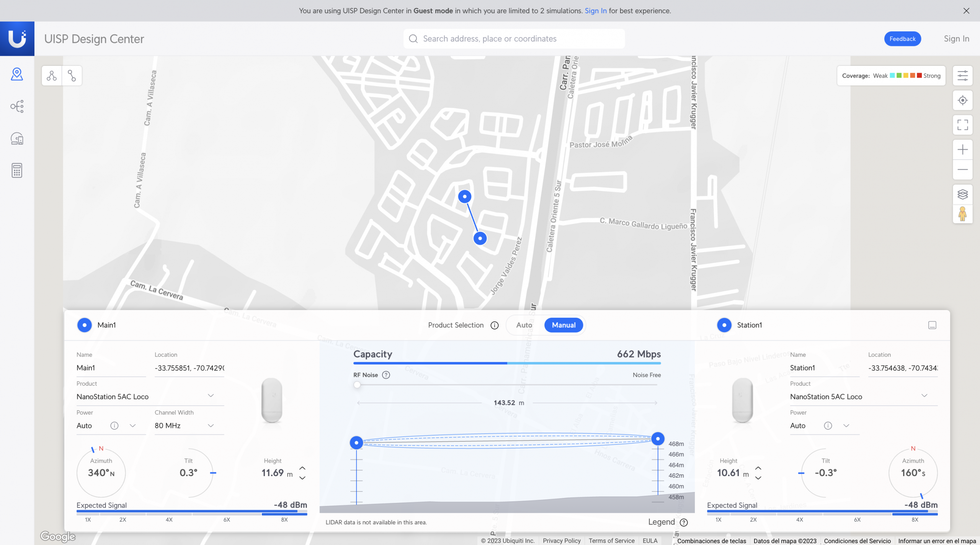The width and height of the screenshot is (980, 545).
Task: Expand Main1 Power dropdown
Action: click(x=132, y=426)
